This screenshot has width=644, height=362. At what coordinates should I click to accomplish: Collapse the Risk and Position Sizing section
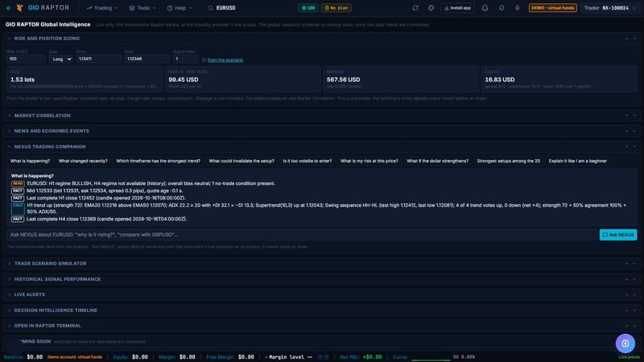click(x=10, y=39)
